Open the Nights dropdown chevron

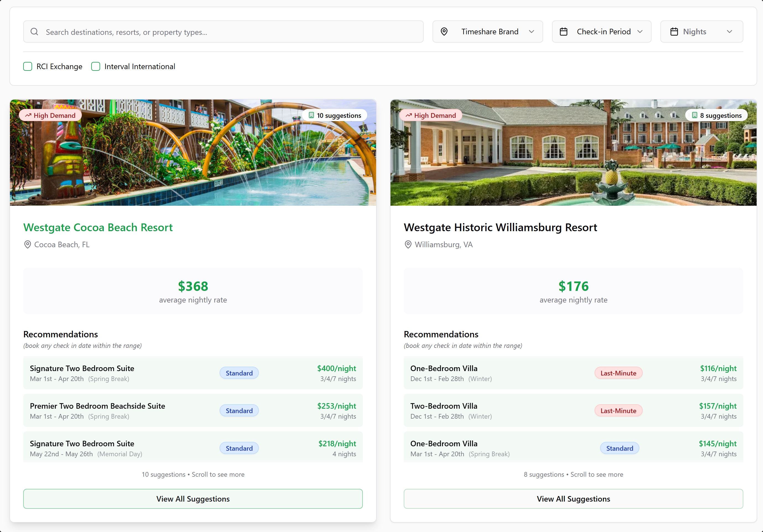(730, 32)
